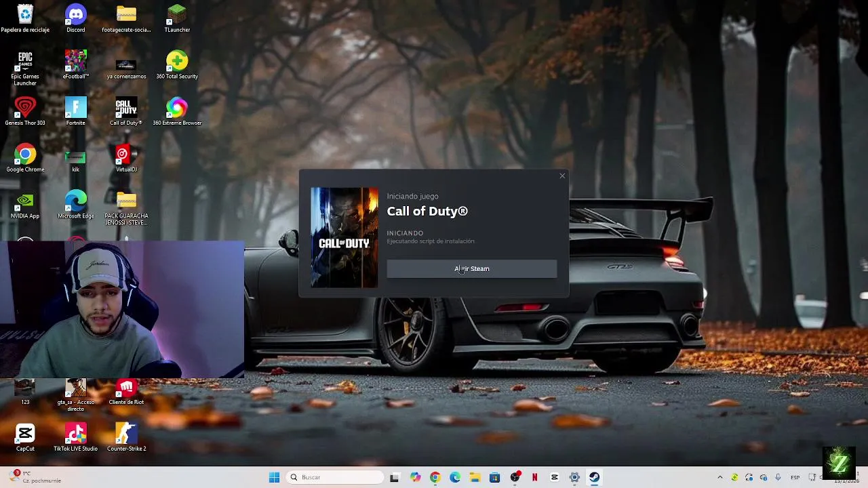Viewport: 868px width, 488px height.
Task: Open the VirtualDJ desktop shortcut
Action: 126,159
